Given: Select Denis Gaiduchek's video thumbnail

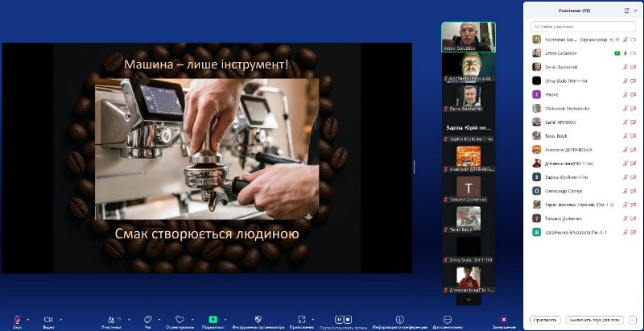Looking at the screenshot, I should pyautogui.click(x=469, y=97).
